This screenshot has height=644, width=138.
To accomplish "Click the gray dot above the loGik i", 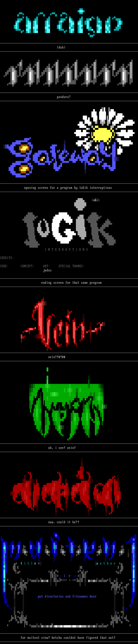I will click(80, 204).
